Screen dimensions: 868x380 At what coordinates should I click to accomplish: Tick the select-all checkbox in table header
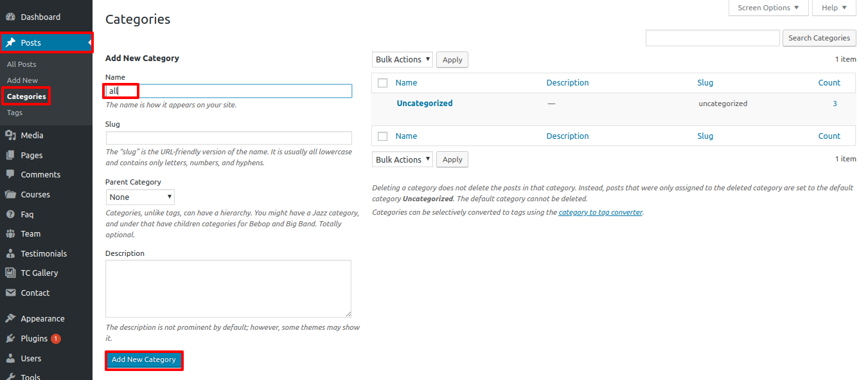(x=383, y=83)
